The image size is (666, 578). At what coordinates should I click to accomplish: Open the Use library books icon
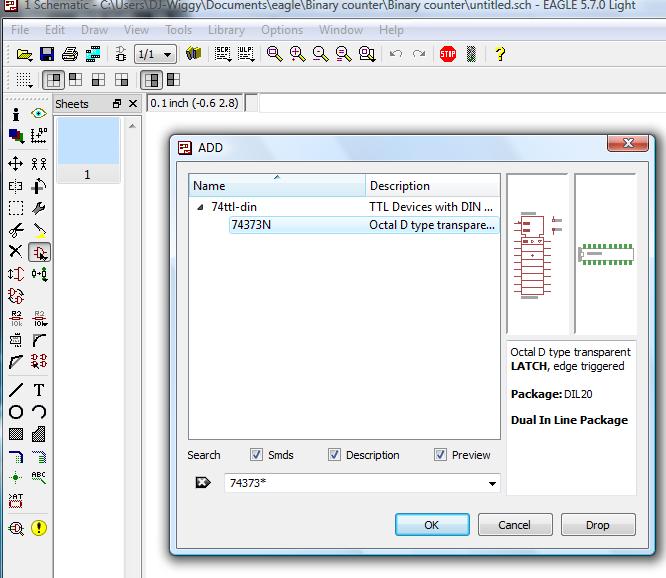pos(194,54)
